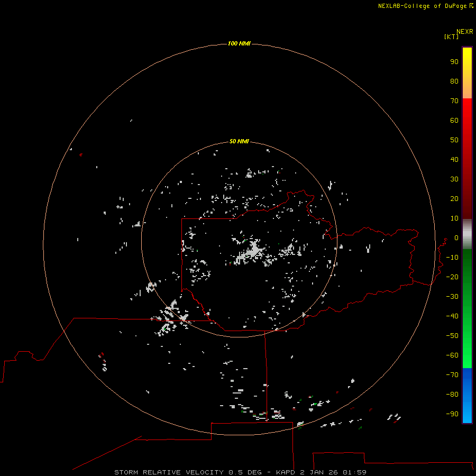
Task: Click the -80 value on velocity scale
Action: [x=452, y=395]
